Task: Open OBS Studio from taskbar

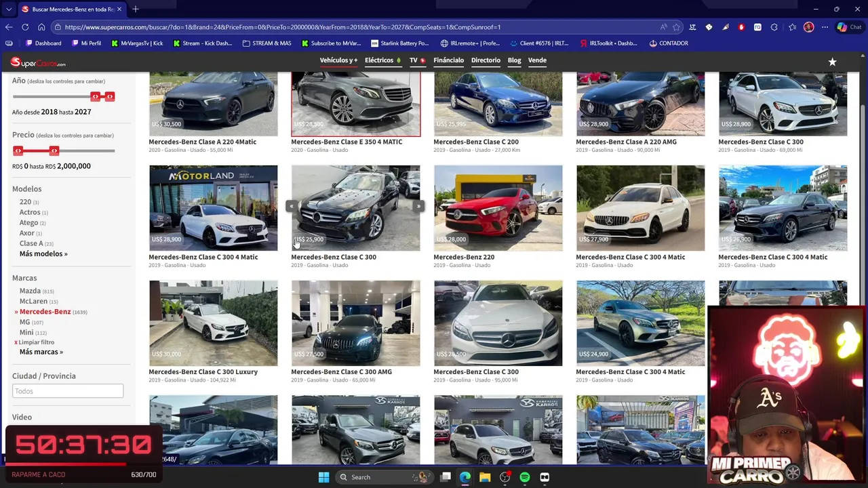Action: (x=505, y=477)
